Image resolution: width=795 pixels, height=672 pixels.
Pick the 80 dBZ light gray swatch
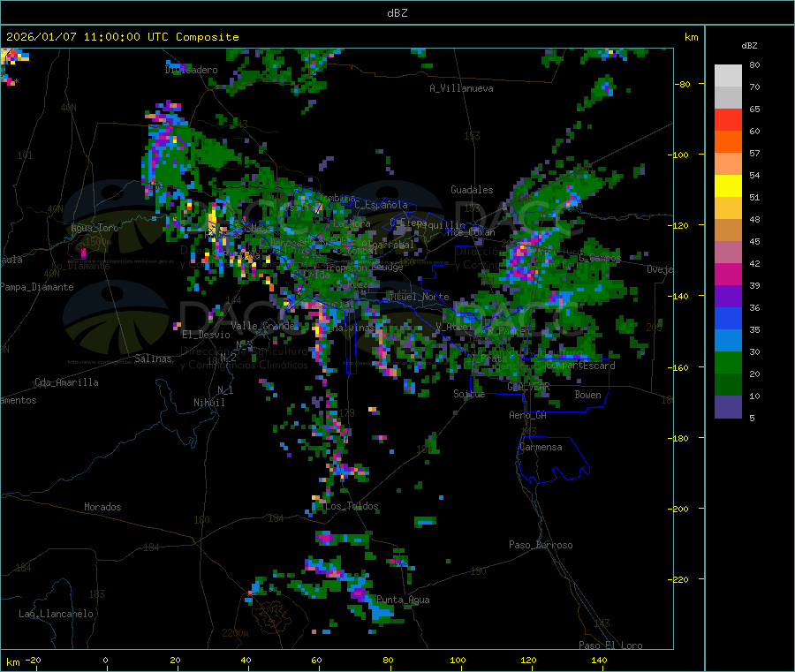click(x=728, y=76)
